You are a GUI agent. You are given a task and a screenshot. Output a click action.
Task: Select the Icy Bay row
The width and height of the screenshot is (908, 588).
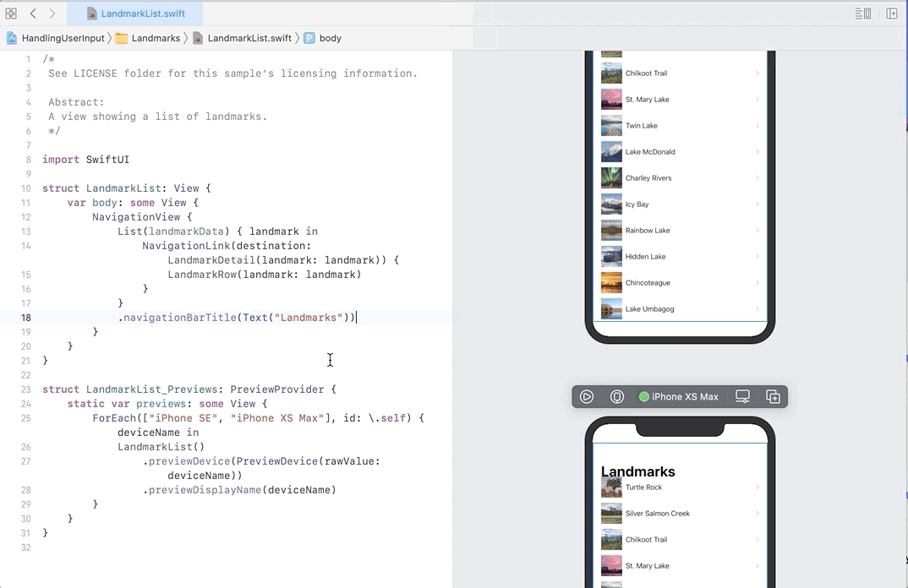point(680,204)
